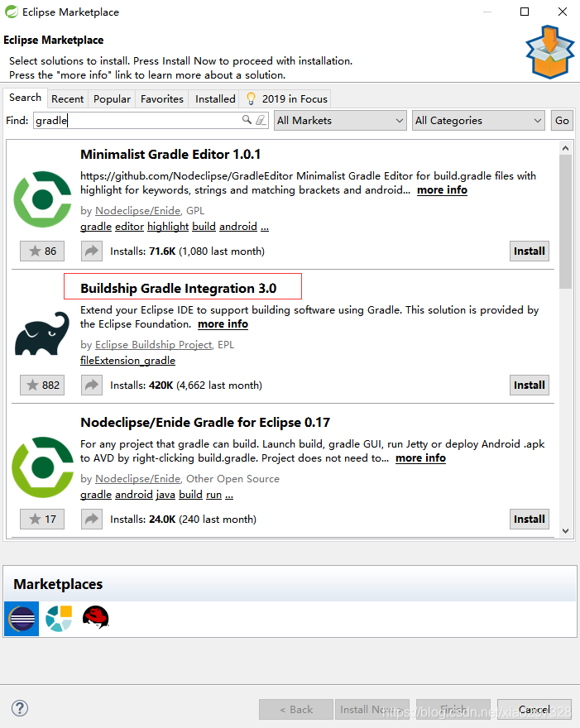The width and height of the screenshot is (580, 728).
Task: Click the 'highlight' tag link
Action: click(x=168, y=227)
